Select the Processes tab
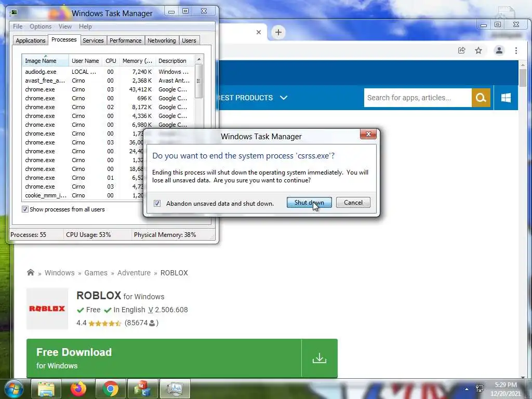This screenshot has height=399, width=532. coord(64,39)
